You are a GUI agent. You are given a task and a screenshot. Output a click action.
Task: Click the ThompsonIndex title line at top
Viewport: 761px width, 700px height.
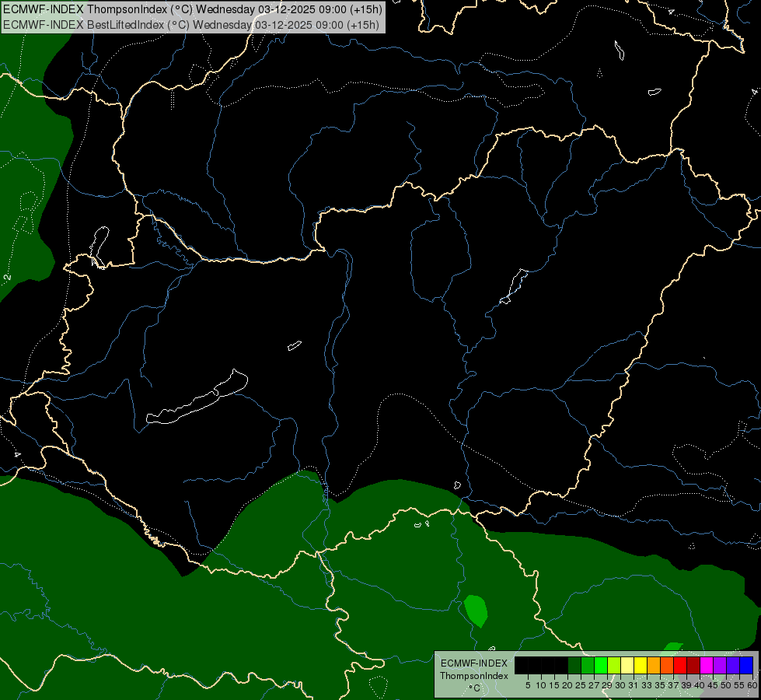point(193,9)
